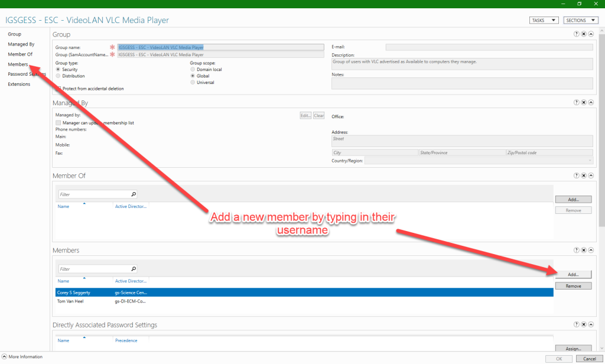The height and width of the screenshot is (364, 605).
Task: Open the TASKS dropdown
Action: point(544,20)
